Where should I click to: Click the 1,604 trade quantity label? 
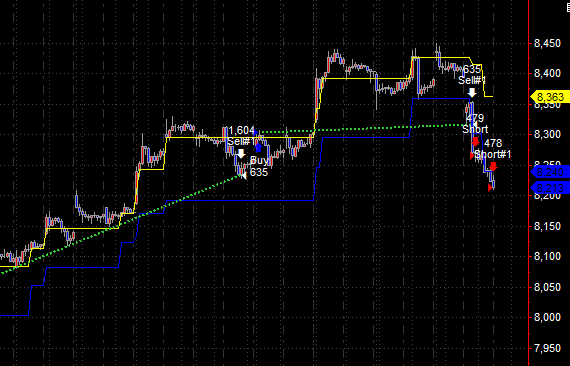point(241,130)
